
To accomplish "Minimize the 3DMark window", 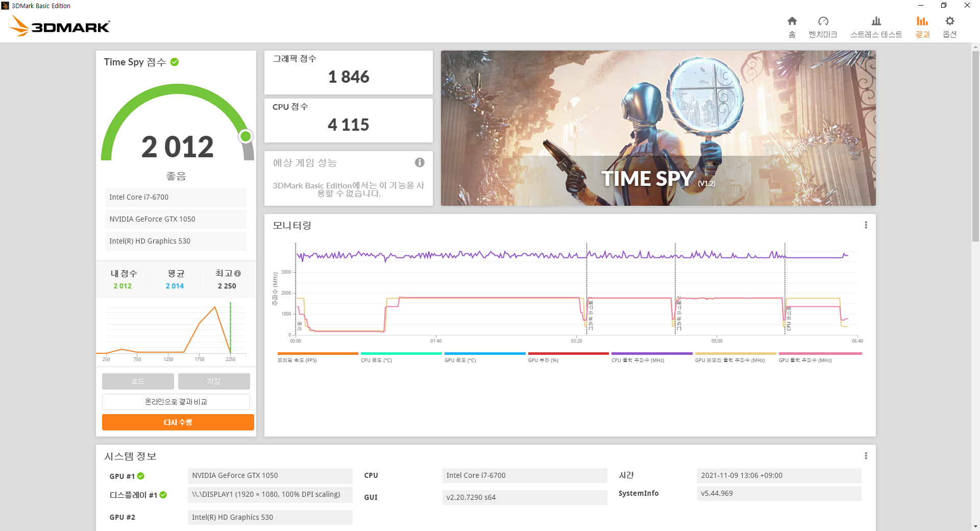I will 920,6.
